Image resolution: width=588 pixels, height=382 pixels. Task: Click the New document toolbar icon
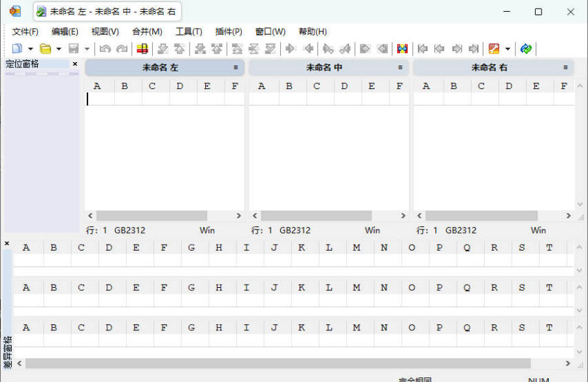[x=18, y=49]
